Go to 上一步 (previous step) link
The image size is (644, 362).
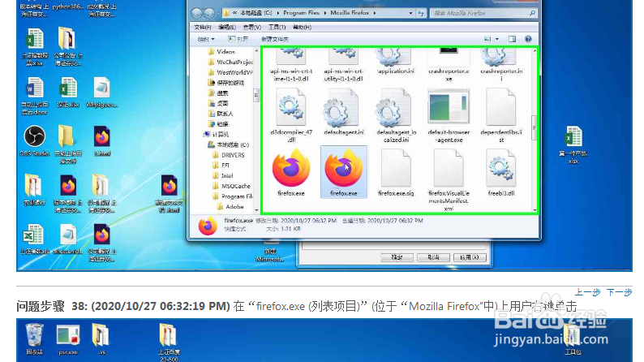pyautogui.click(x=588, y=292)
